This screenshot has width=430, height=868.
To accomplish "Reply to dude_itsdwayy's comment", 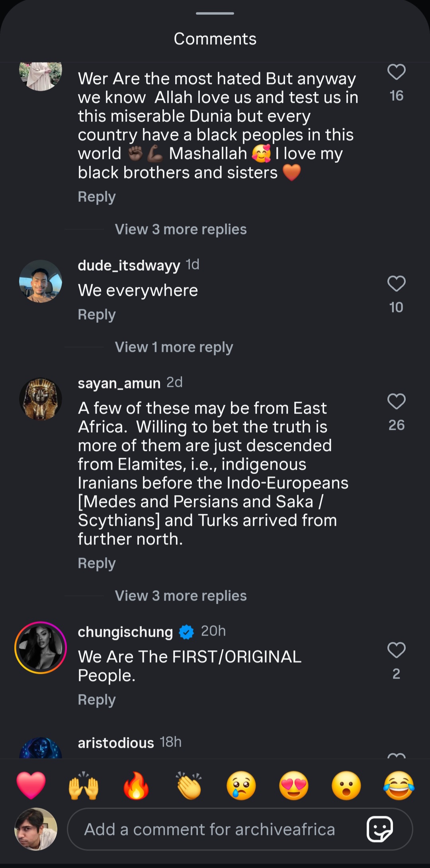I will click(x=97, y=314).
